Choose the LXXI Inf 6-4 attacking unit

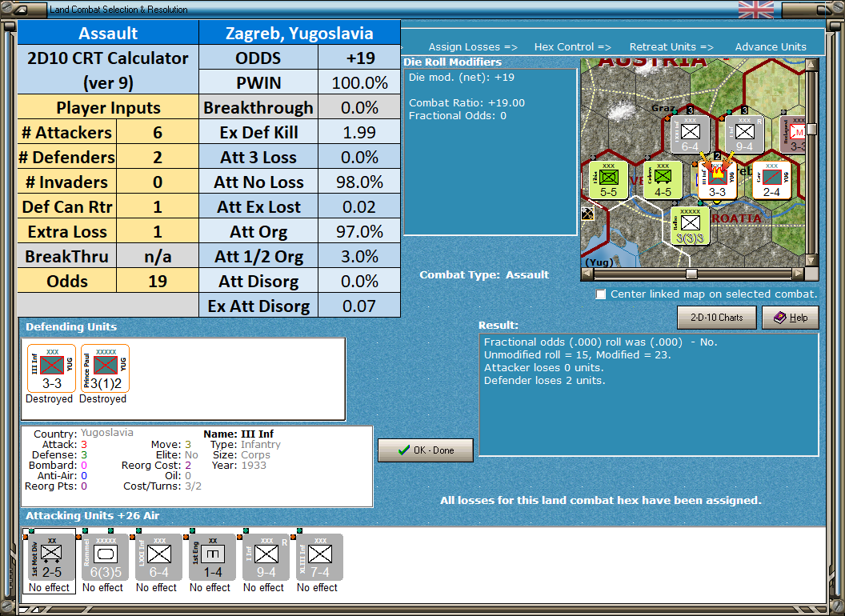point(158,558)
